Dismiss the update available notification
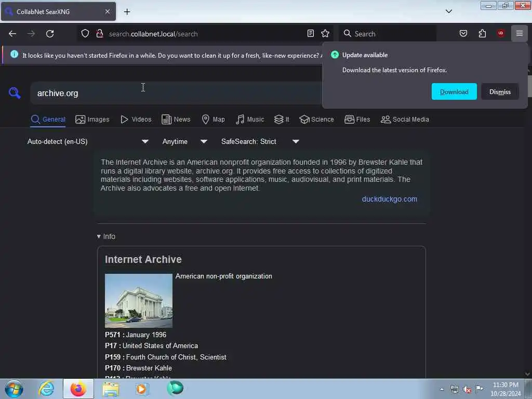532x399 pixels. 500,91
